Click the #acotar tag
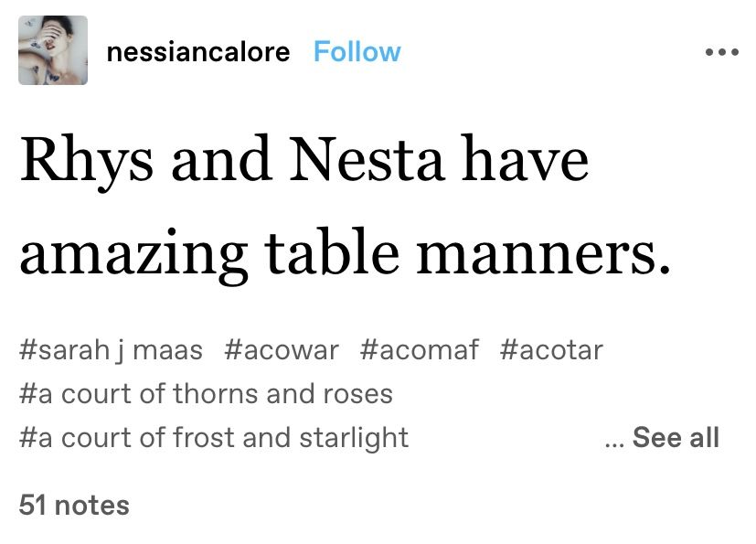 pos(551,349)
